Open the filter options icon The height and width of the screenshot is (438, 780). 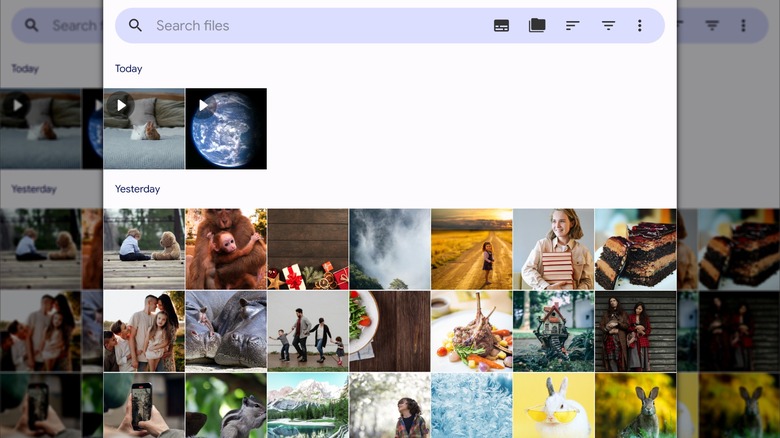click(608, 26)
